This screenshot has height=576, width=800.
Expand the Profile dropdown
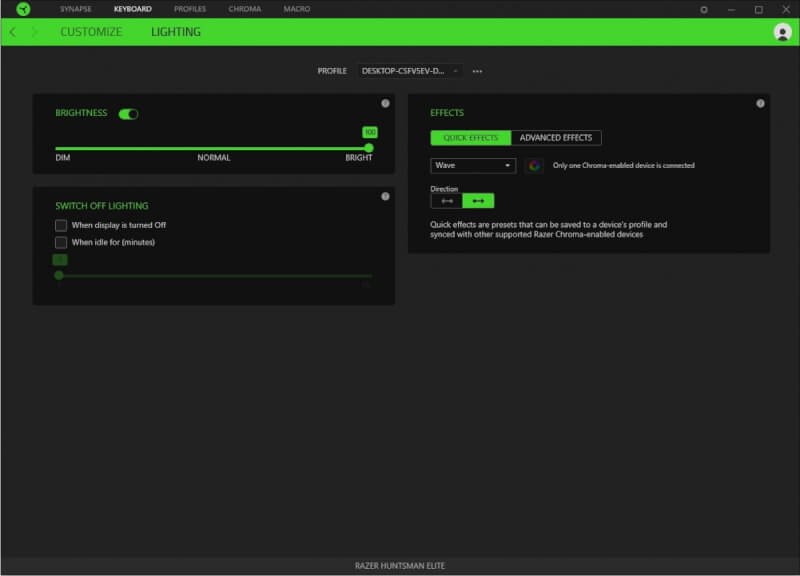pyautogui.click(x=410, y=71)
